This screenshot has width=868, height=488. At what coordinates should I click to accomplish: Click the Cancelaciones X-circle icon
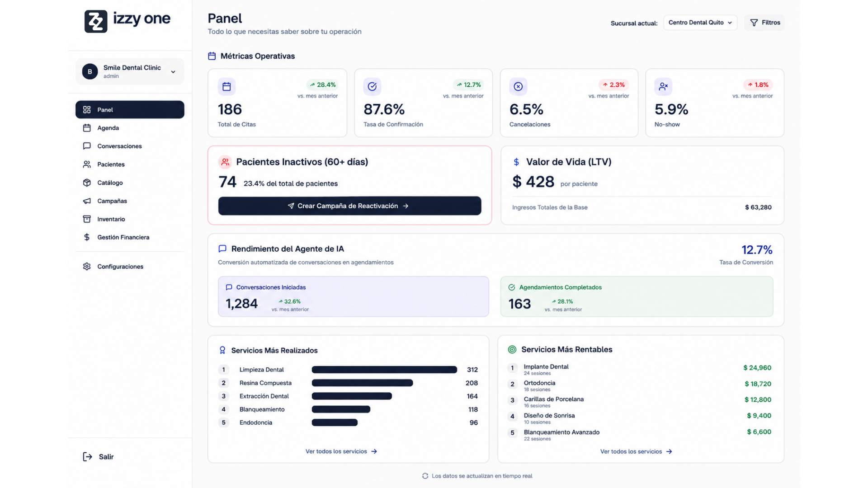518,86
